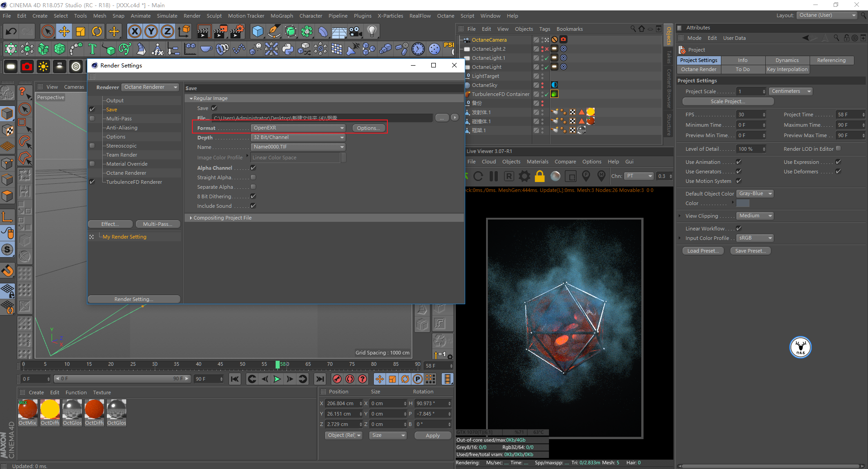Toggle the Z-axis lock icon
868x469 pixels.
[x=167, y=31]
